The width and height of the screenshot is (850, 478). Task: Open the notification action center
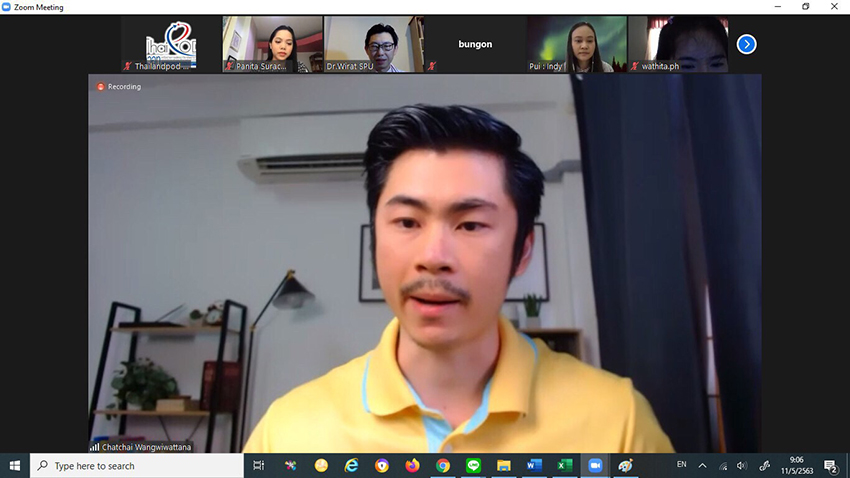pyautogui.click(x=830, y=466)
